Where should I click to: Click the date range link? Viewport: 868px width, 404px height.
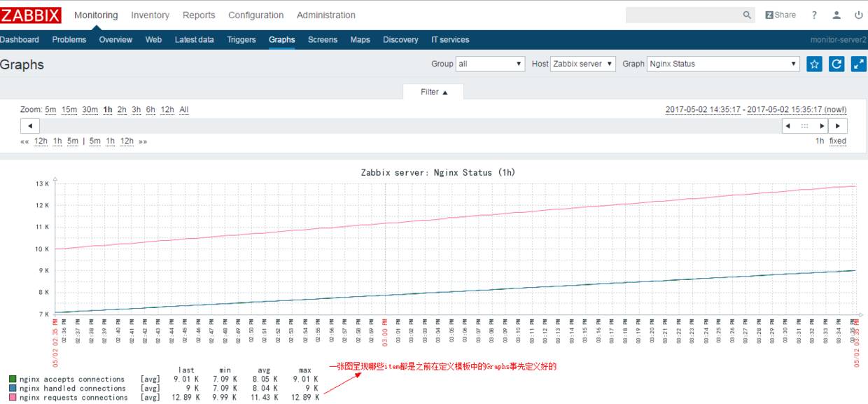756,110
